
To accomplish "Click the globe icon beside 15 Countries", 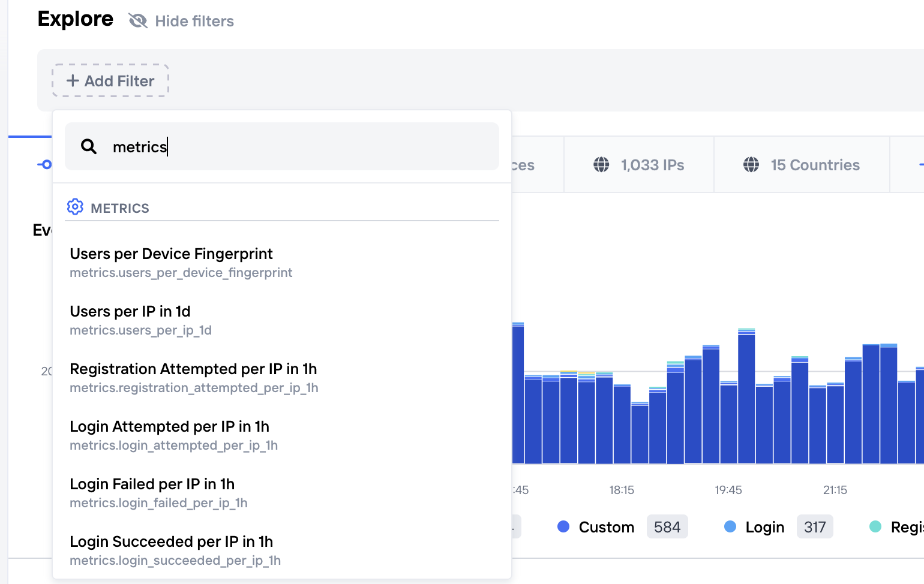I will (751, 165).
